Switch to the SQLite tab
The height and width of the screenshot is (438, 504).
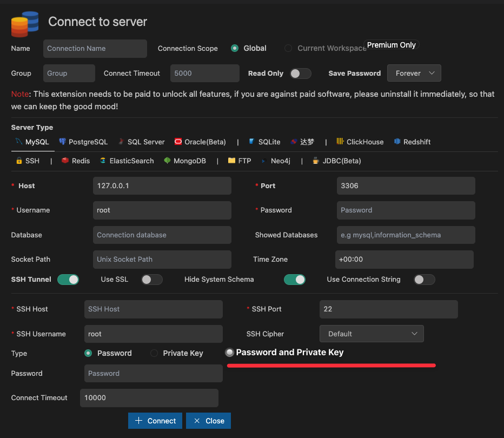point(264,142)
